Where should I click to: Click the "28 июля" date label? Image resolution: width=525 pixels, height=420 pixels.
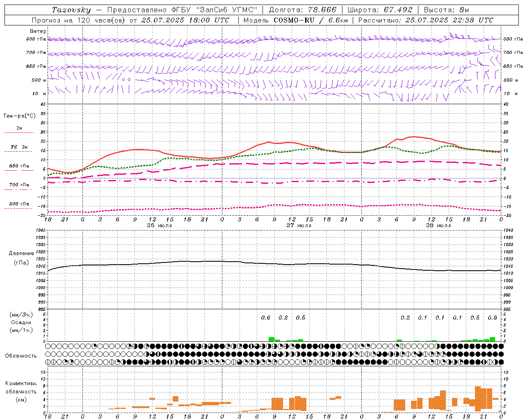pos(438,226)
